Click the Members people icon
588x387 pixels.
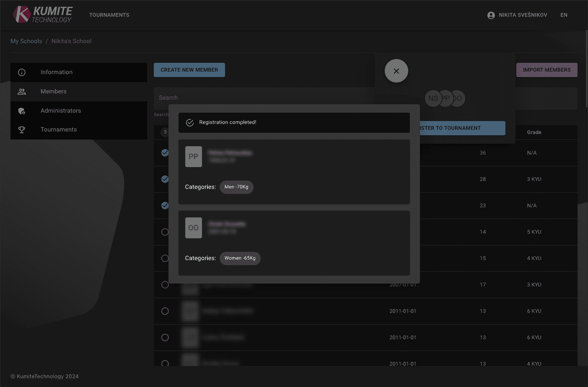[x=22, y=92]
